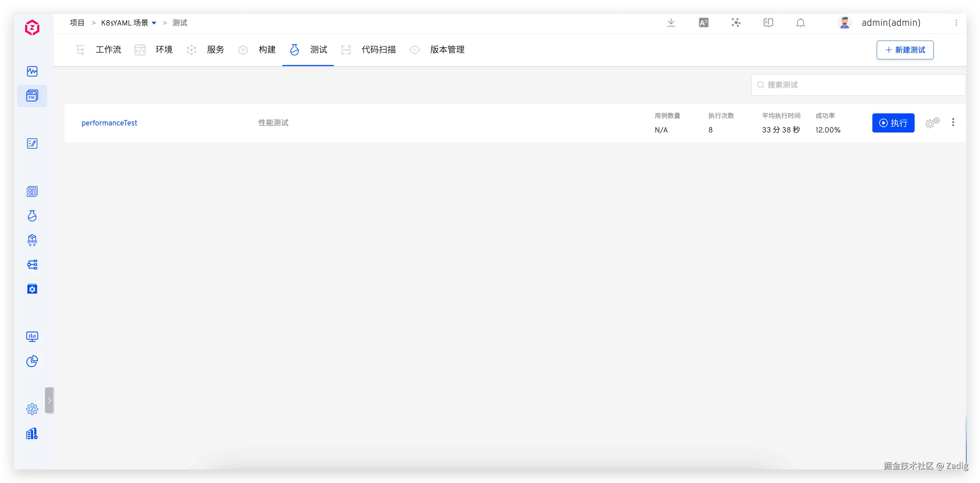Select the workflow flowchart icon in sidebar
Screen dimensions: 980x483
32,265
